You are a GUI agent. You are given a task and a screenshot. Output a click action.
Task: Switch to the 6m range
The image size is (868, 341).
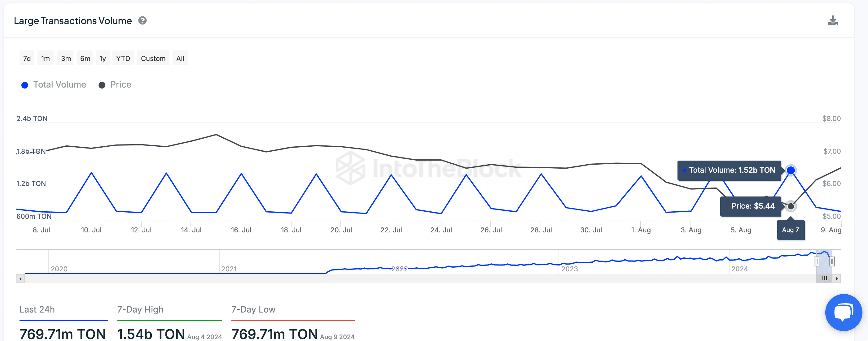pos(85,58)
